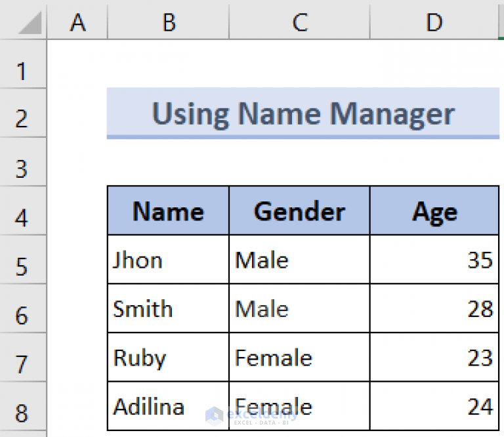Select row 2 header
This screenshot has width=504, height=437.
[x=23, y=113]
